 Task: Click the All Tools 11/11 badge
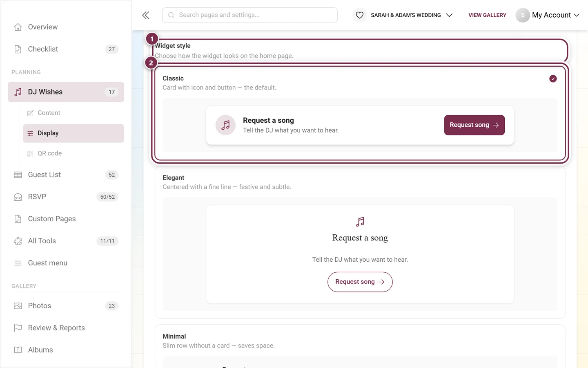click(x=107, y=241)
